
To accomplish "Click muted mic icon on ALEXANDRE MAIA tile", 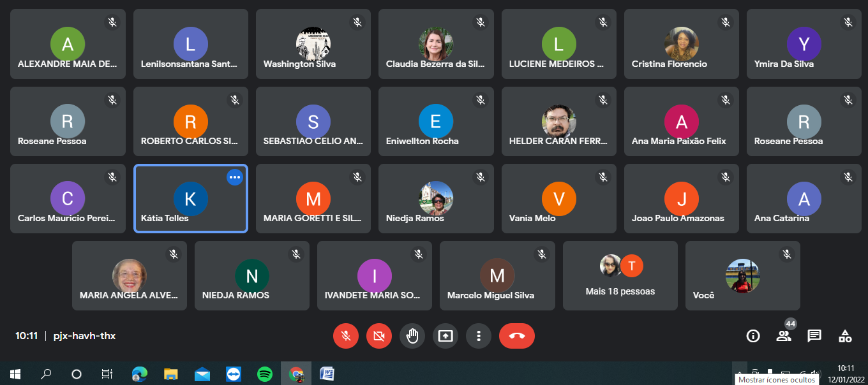I will pyautogui.click(x=112, y=22).
